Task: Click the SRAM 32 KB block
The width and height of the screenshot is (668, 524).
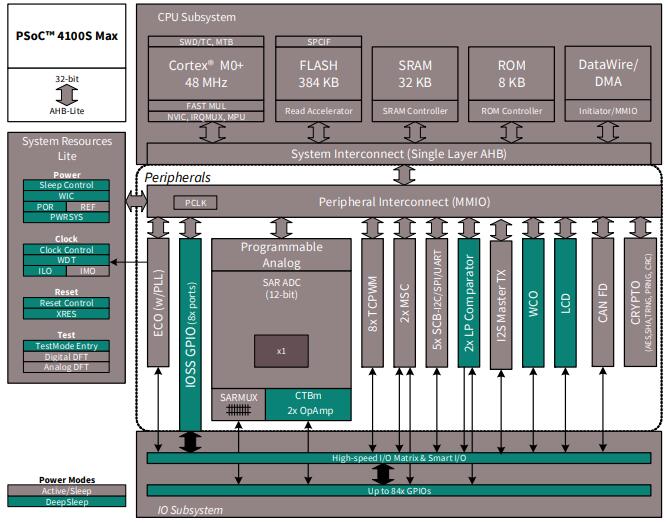Action: click(x=415, y=74)
